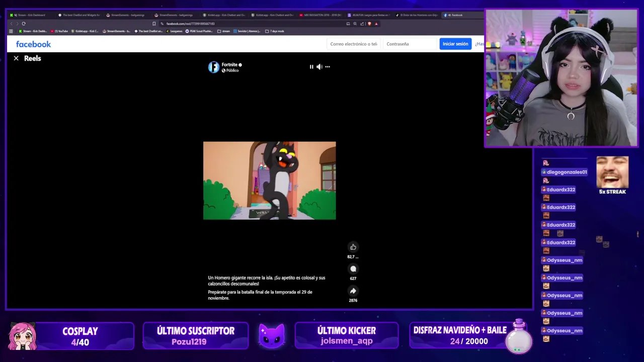Open the three-dot reel options menu
Viewport: 644px width, 362px height.
328,67
